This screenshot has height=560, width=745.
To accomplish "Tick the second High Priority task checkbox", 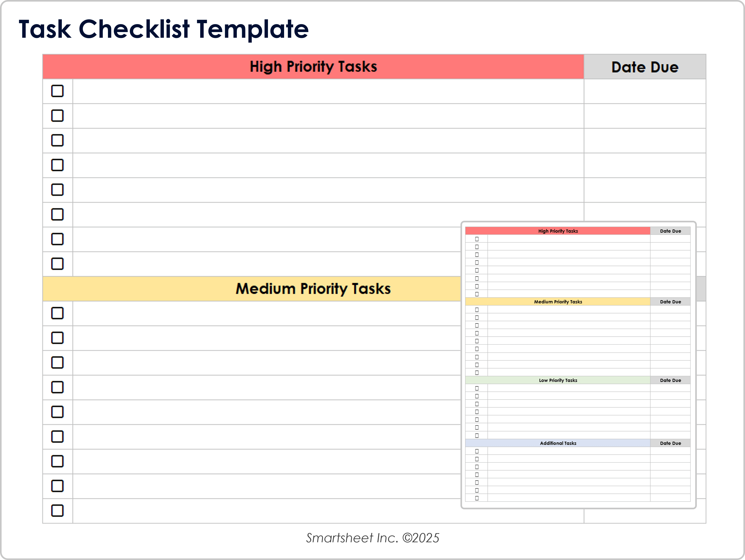I will (x=57, y=116).
